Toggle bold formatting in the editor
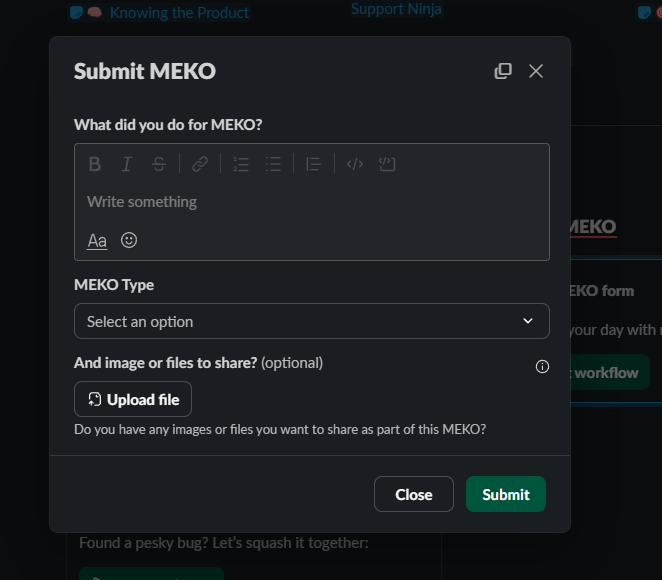The image size is (662, 580). point(95,164)
